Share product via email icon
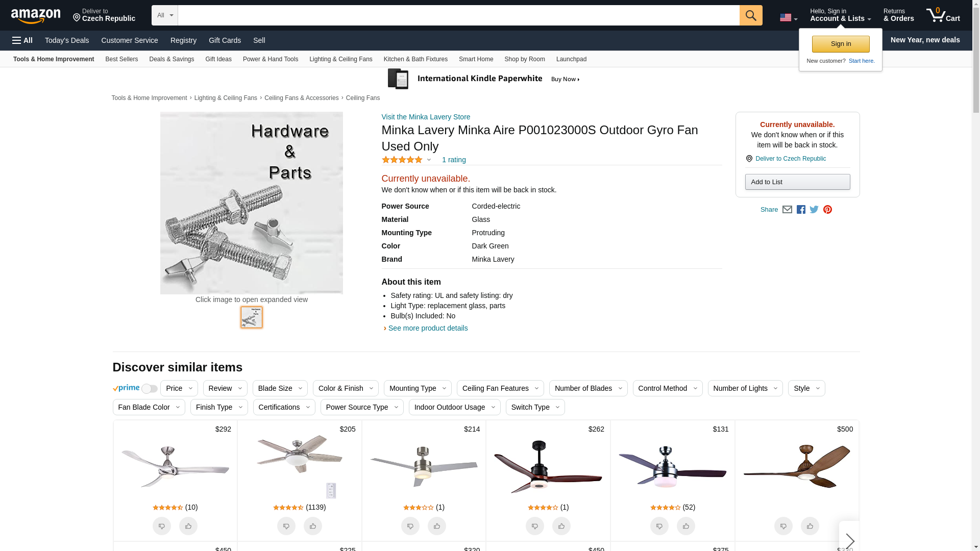This screenshot has height=551, width=980. (787, 210)
